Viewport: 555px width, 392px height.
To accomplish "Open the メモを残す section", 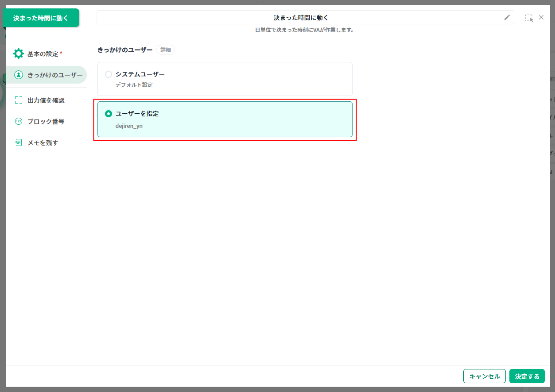I will tap(43, 142).
